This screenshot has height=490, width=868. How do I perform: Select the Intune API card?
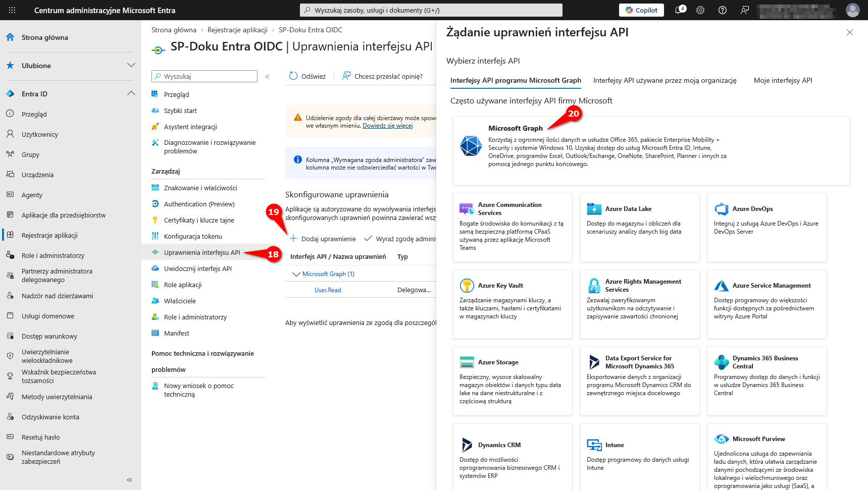pyautogui.click(x=639, y=457)
